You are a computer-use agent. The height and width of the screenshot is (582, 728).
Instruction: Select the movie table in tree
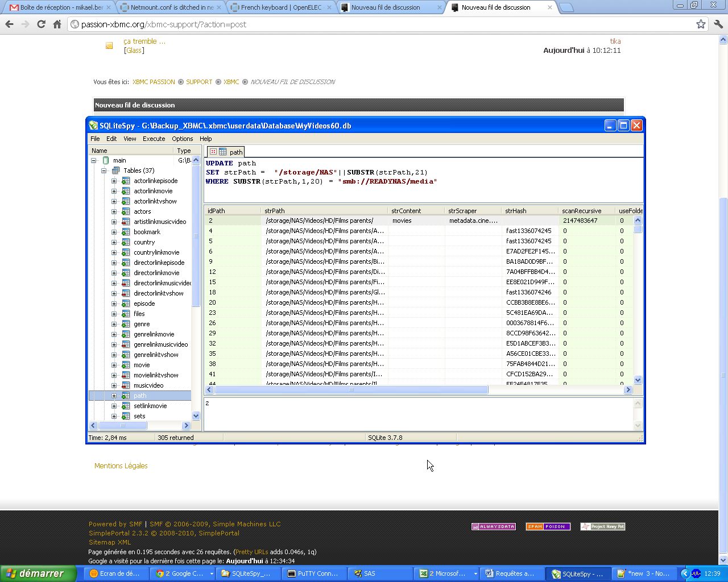point(142,365)
